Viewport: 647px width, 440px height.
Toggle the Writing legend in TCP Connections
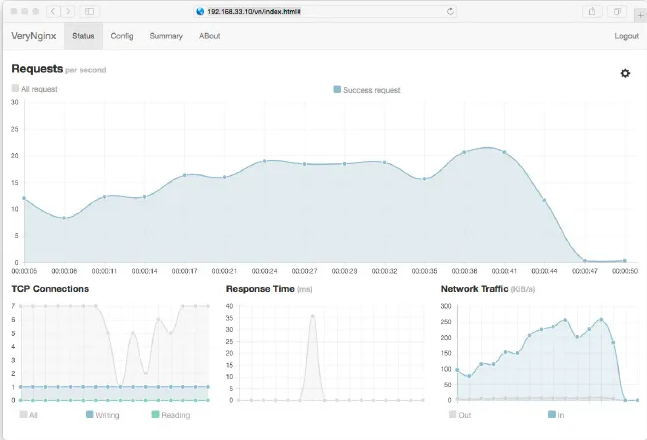[x=103, y=414]
